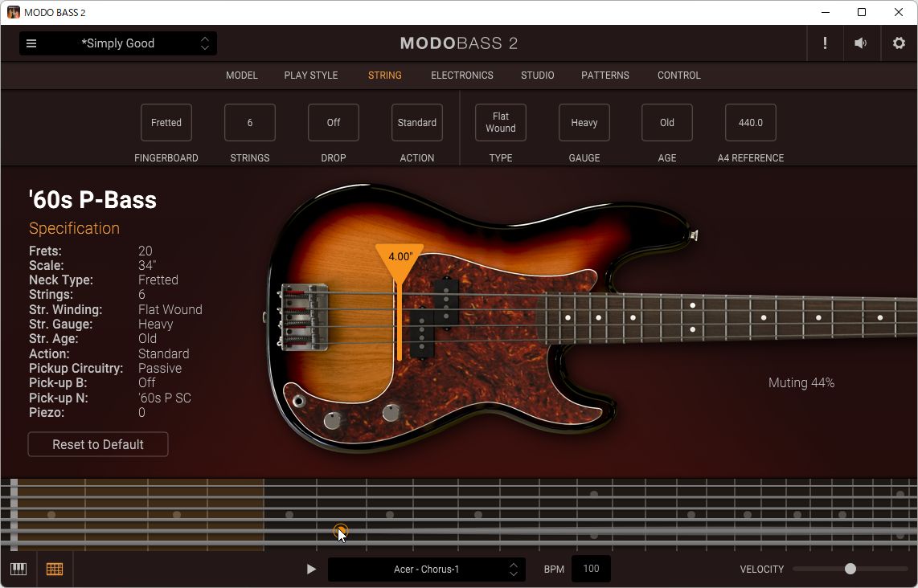Change the strings count box showing 6

tap(250, 123)
